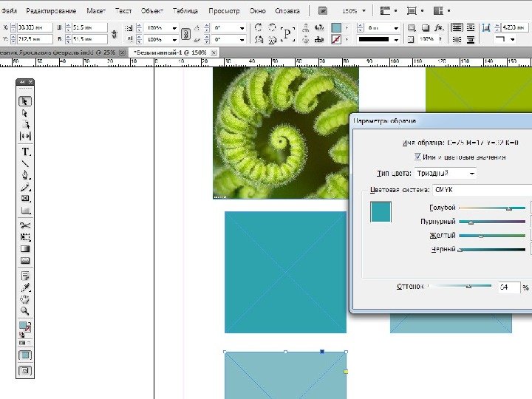Select the Eyedropper tool
Screen dimensions: 532x399
25,287
